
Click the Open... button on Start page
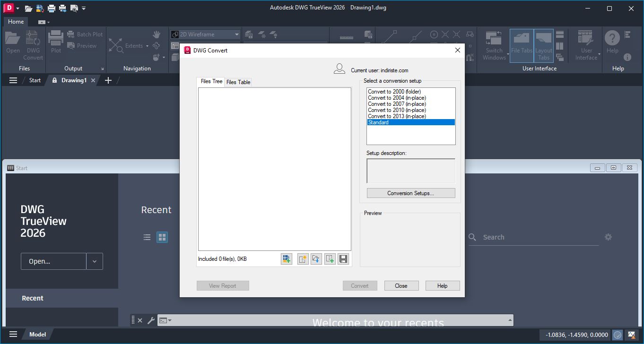tap(53, 261)
